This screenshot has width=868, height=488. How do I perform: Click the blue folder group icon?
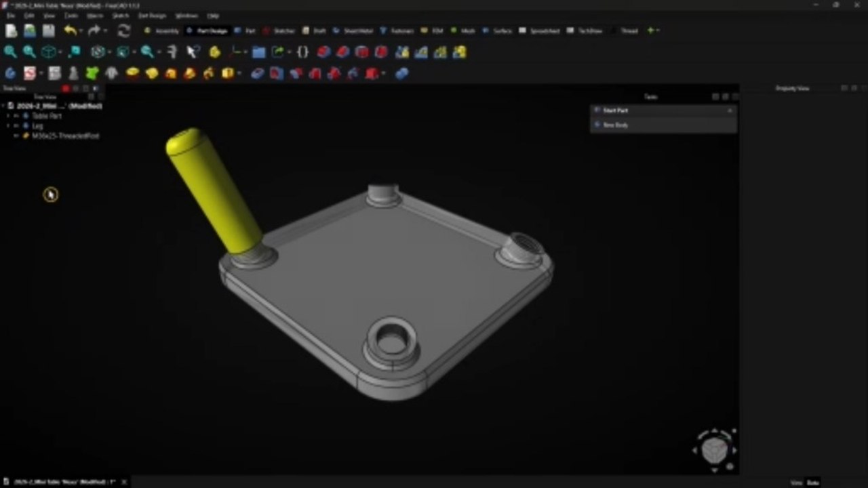pos(258,52)
